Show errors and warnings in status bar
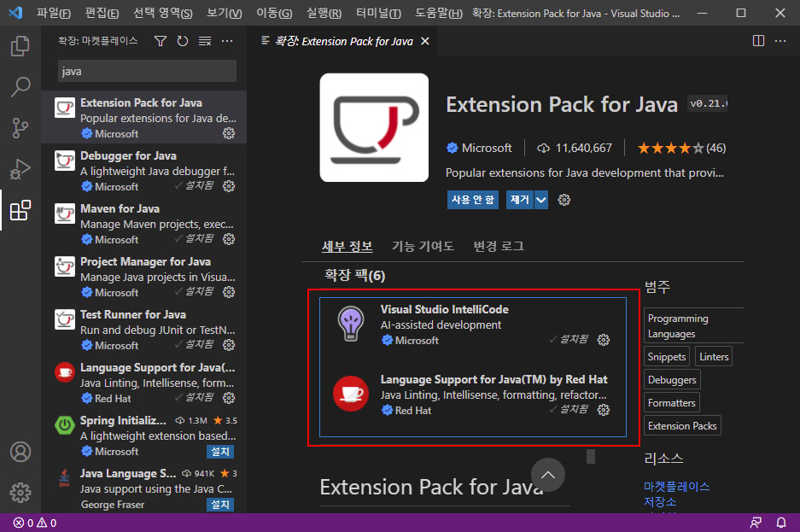The width and height of the screenshot is (800, 532). pos(35,523)
